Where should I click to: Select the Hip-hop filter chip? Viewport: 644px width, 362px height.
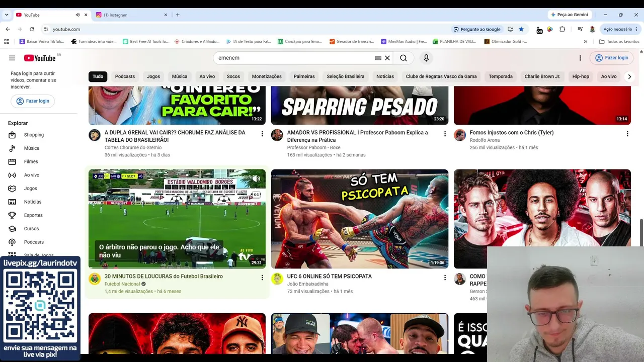click(581, 76)
